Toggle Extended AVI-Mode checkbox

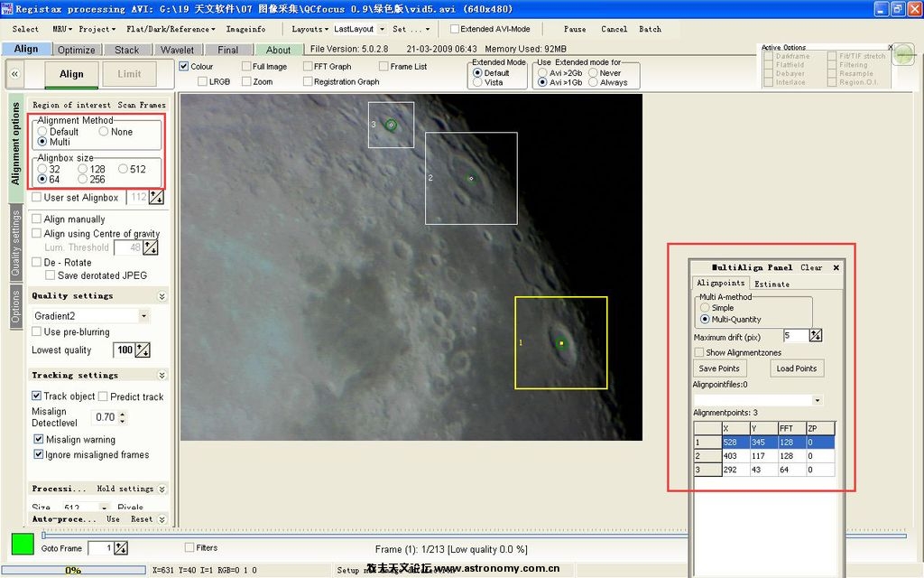(x=455, y=29)
